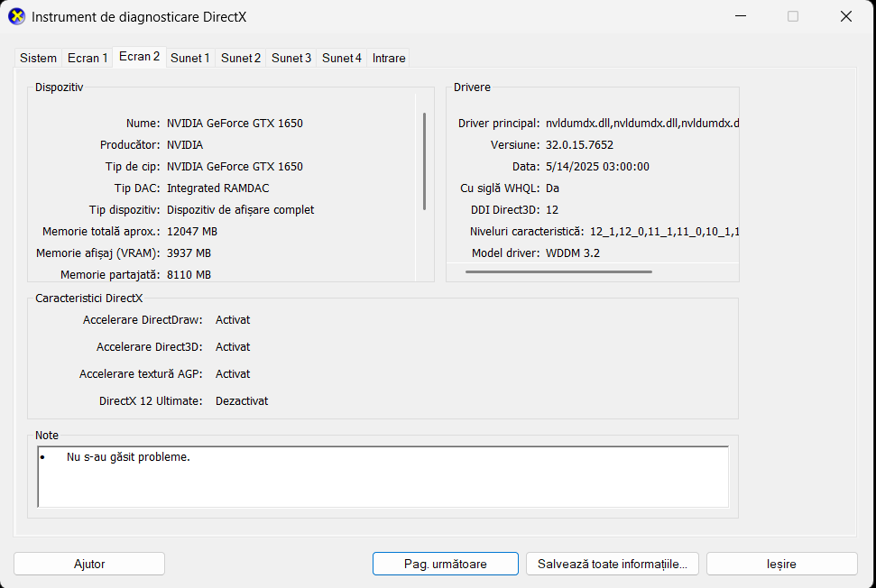Select the Ecran 2 tab

(x=139, y=57)
